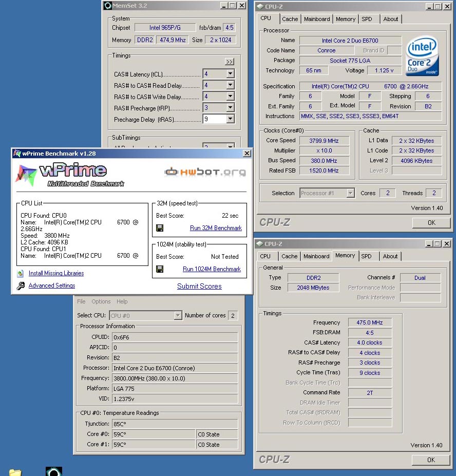456x476 pixels.
Task: Click the MemSet title bar icon
Action: pos(107,6)
